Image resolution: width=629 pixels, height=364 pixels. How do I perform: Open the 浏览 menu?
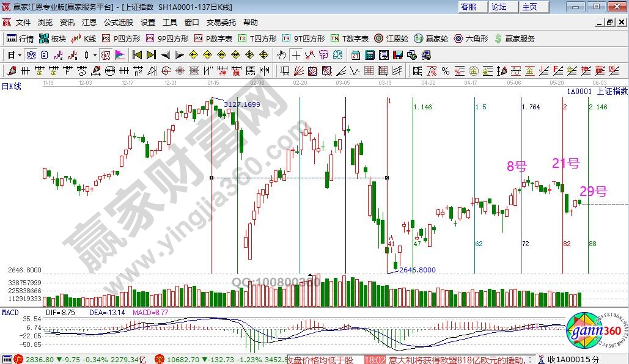(45, 23)
